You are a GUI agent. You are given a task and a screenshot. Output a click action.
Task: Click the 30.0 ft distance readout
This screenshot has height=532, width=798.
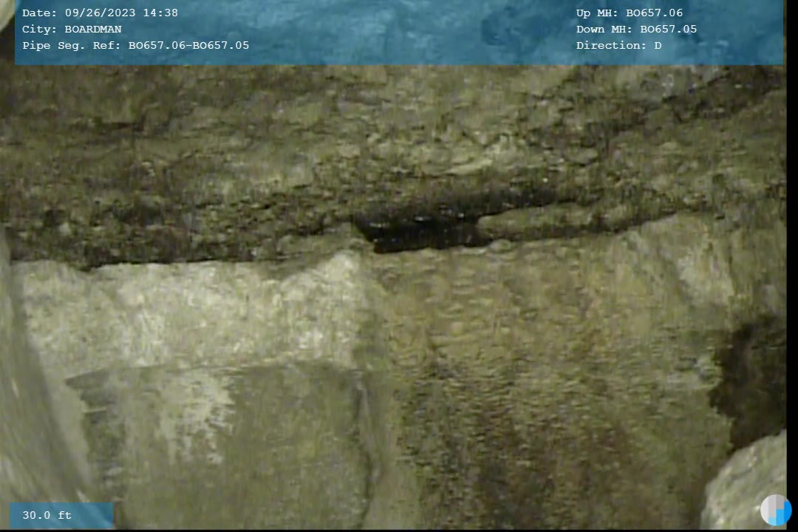tap(47, 515)
